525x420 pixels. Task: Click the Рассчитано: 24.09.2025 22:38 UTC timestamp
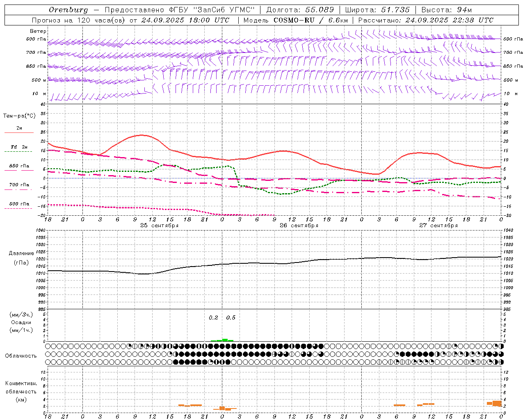pyautogui.click(x=426, y=20)
